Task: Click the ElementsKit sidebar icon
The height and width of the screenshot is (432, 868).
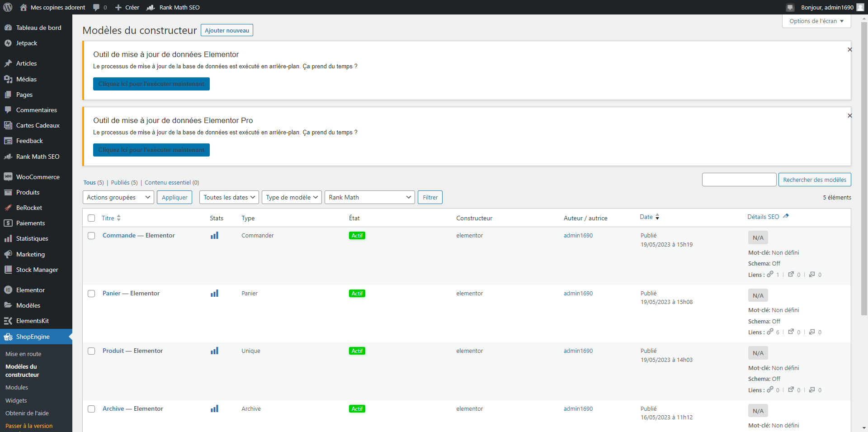Action: [8, 321]
